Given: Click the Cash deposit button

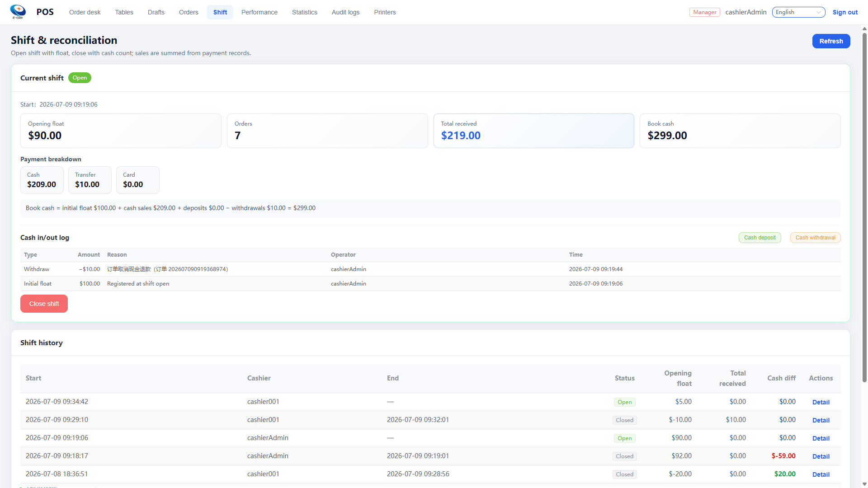Looking at the screenshot, I should 759,238.
